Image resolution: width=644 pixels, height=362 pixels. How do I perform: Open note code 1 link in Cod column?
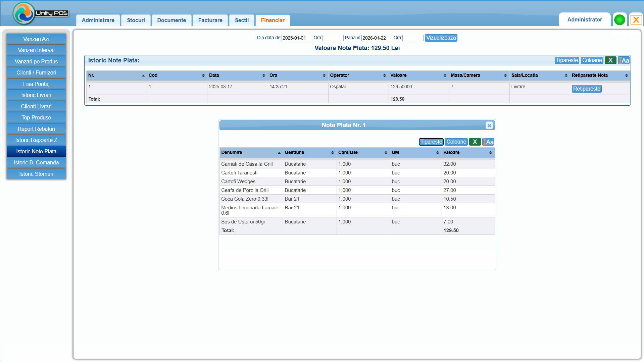pyautogui.click(x=150, y=87)
